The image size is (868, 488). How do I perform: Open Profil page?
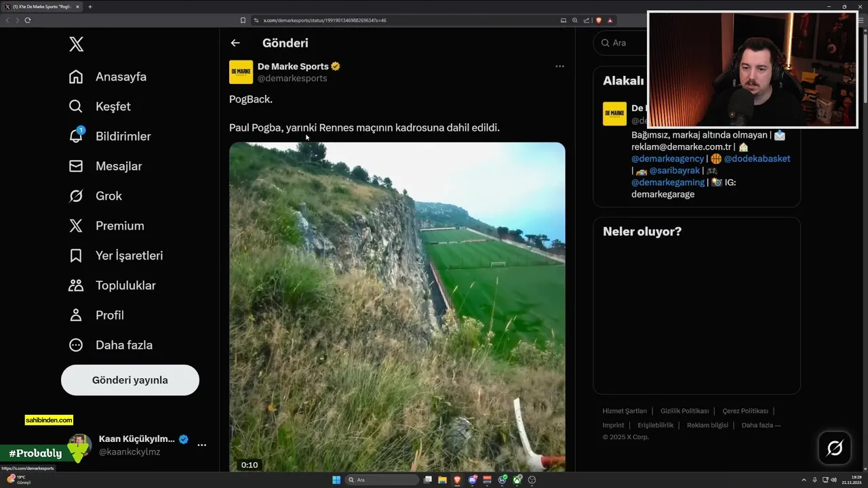(x=96, y=315)
